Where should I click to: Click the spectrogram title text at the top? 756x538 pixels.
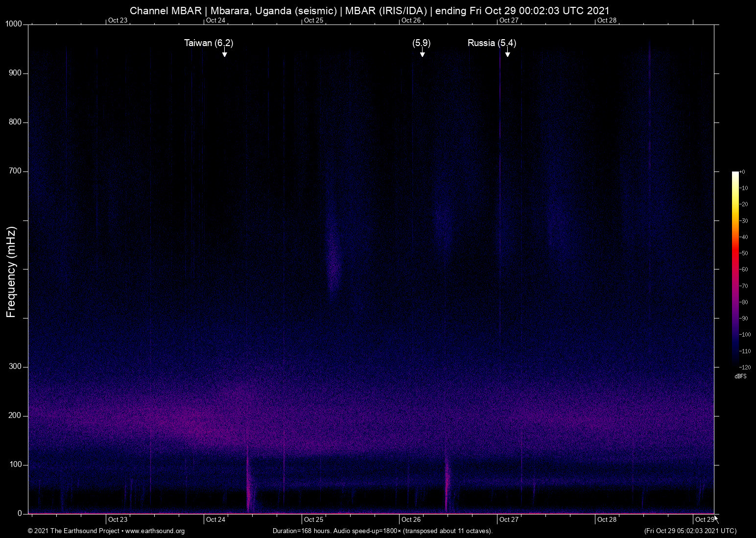(x=370, y=11)
